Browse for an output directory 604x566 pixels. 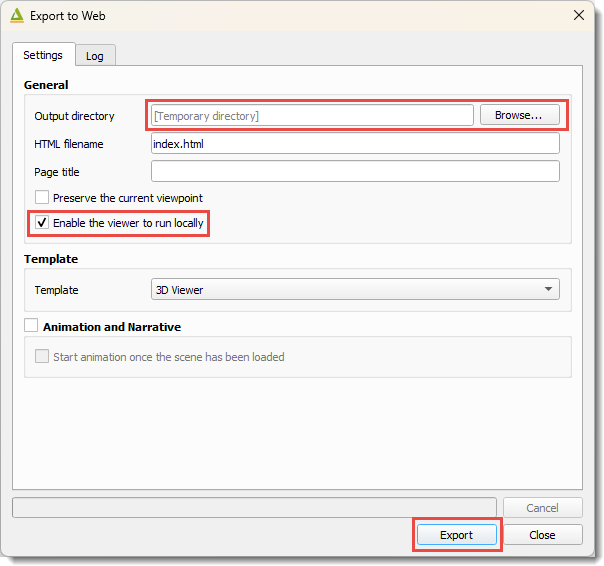[x=520, y=115]
